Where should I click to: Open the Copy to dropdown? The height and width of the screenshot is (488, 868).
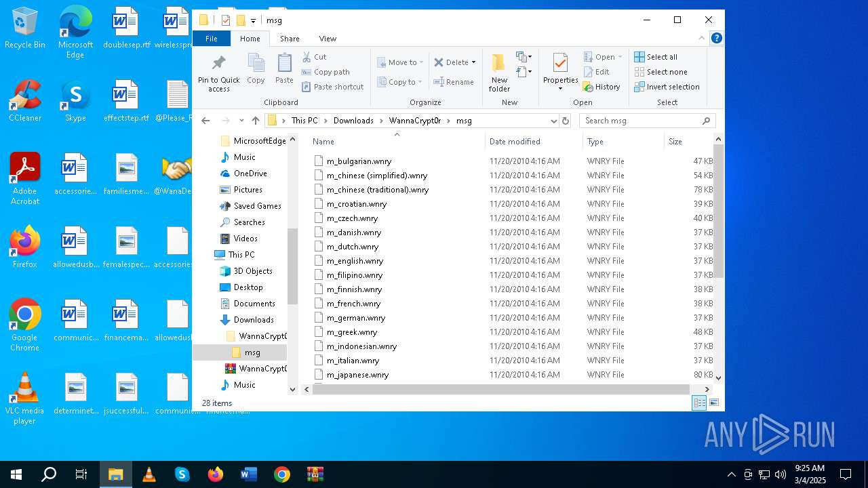coord(400,82)
